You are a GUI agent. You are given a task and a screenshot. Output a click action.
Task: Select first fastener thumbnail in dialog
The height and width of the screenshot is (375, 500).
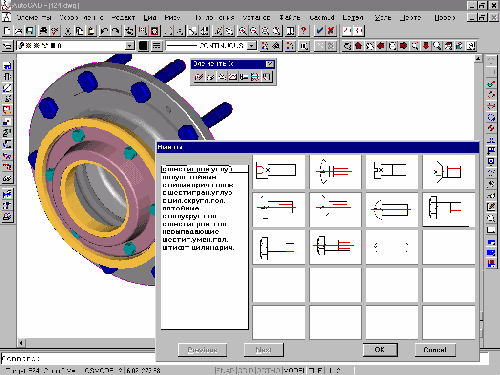pos(279,172)
